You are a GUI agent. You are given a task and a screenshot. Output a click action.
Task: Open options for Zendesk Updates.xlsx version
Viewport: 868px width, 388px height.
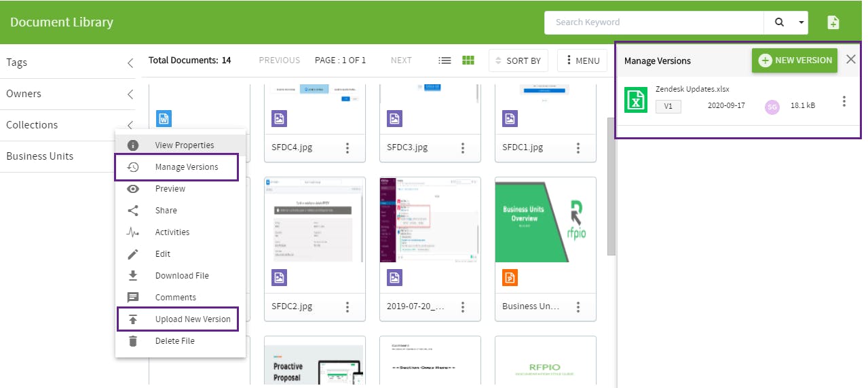pyautogui.click(x=844, y=101)
